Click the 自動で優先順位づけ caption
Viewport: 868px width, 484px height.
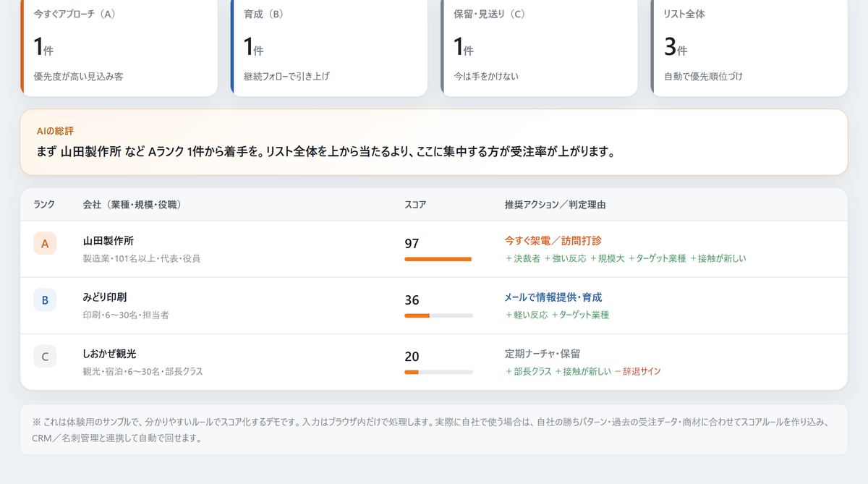(x=703, y=76)
